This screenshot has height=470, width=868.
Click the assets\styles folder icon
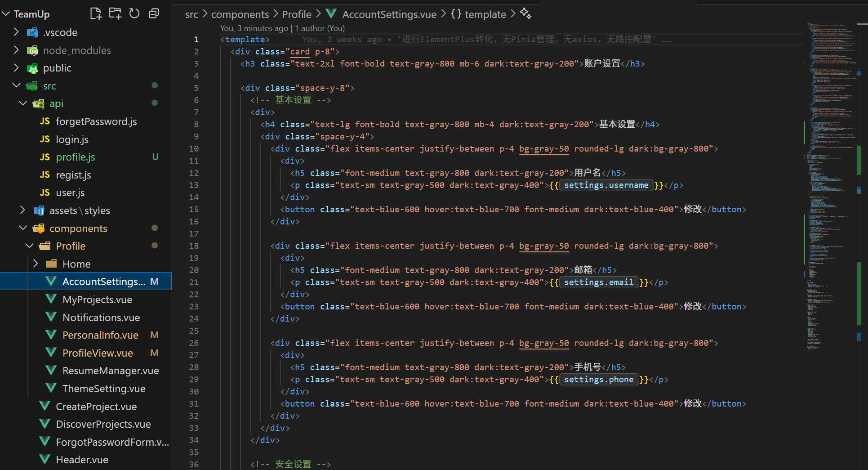point(39,210)
